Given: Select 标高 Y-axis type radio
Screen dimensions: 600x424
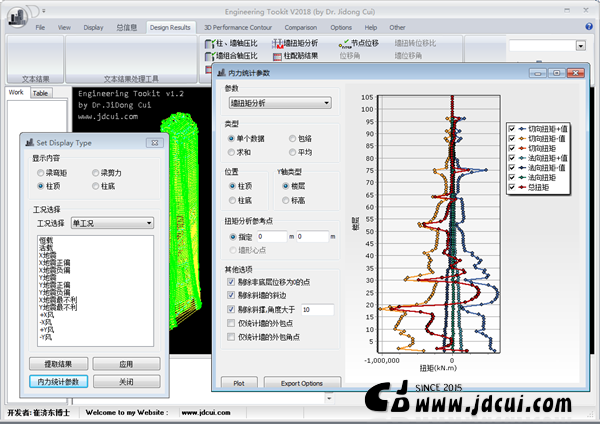Looking at the screenshot, I should (x=285, y=200).
